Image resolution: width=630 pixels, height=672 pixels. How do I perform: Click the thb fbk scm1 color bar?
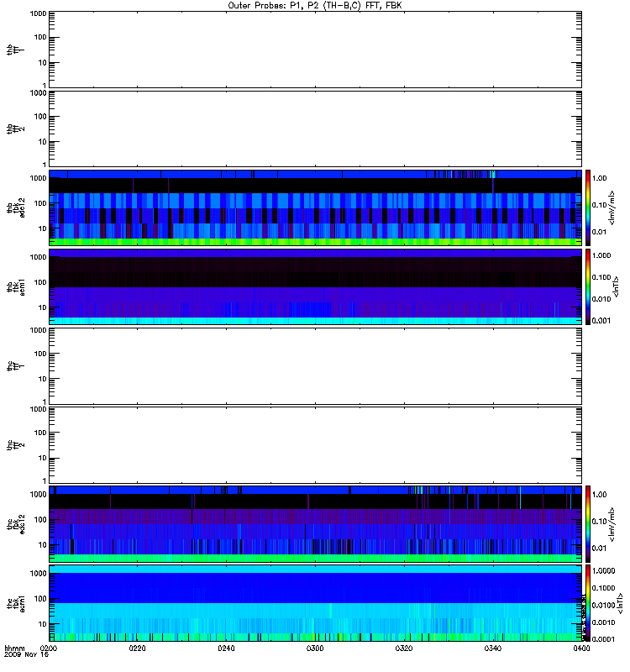pos(588,286)
